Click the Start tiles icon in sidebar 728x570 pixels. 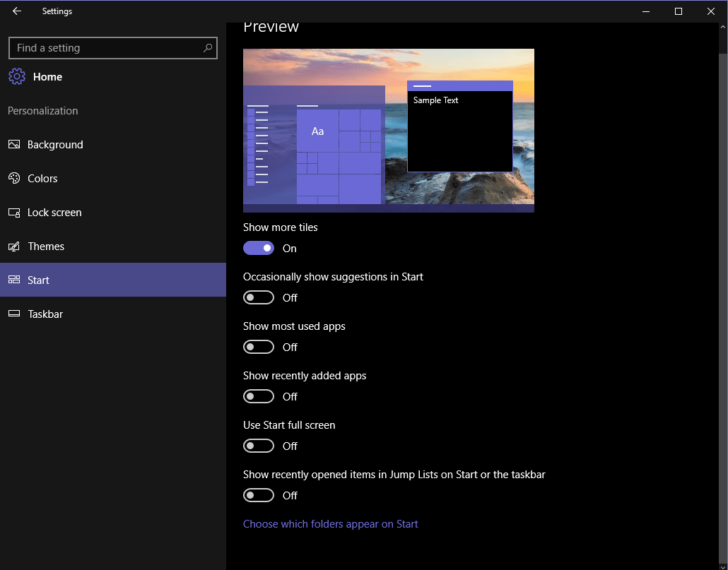tap(16, 280)
